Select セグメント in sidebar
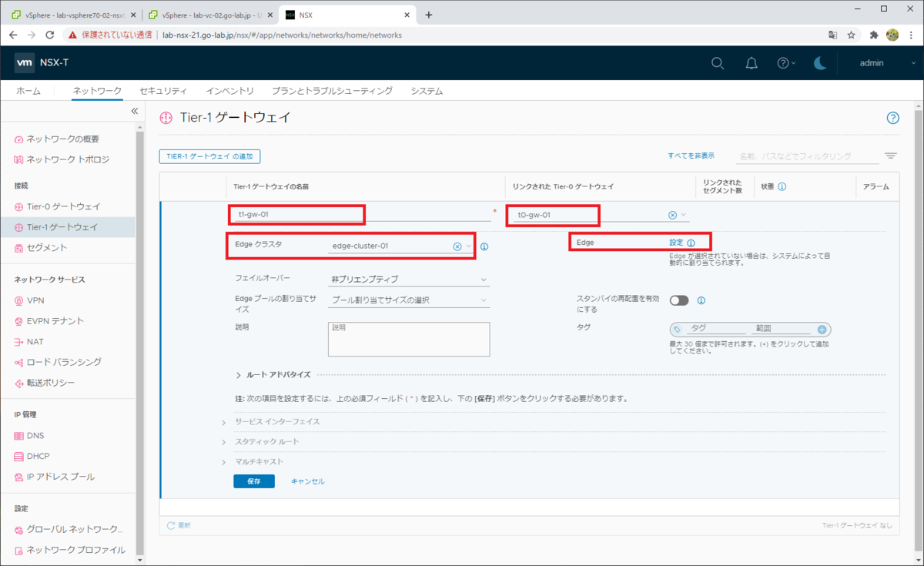Viewport: 924px width, 566px height. pos(47,248)
